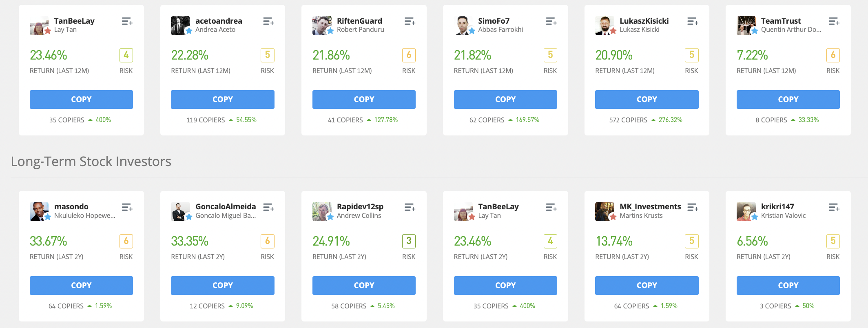Click masondo's add-to-watchlist icon
This screenshot has width=868, height=328.
click(127, 208)
